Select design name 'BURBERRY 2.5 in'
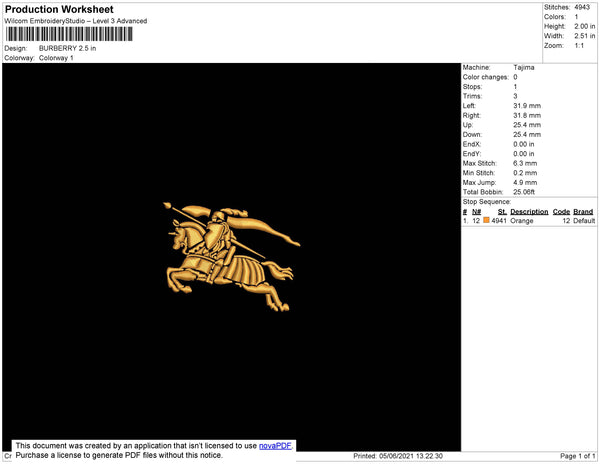This screenshot has width=600, height=464. pos(67,48)
